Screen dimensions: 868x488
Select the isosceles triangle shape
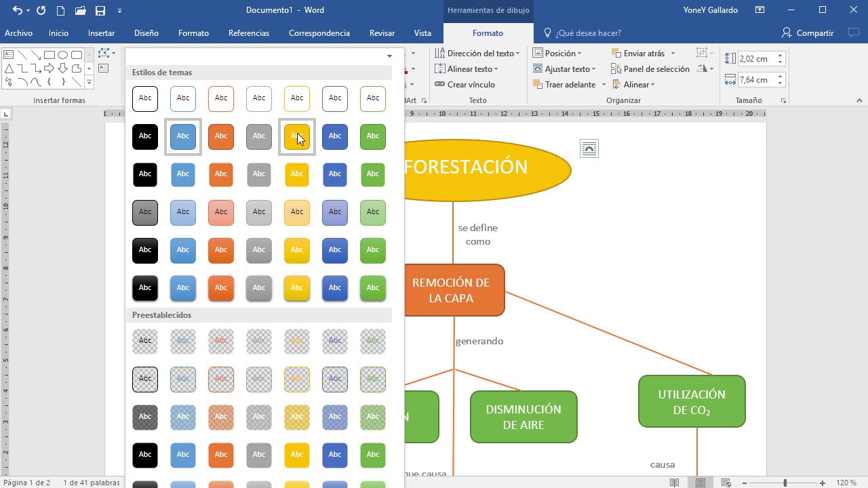click(x=9, y=68)
